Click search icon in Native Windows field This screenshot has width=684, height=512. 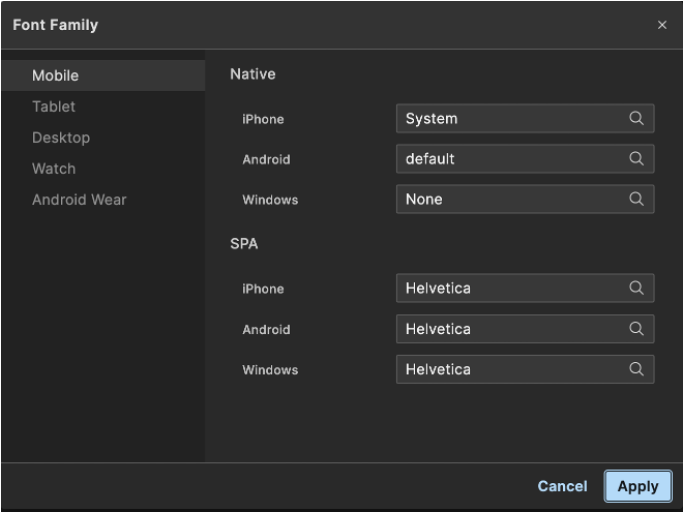tap(636, 199)
